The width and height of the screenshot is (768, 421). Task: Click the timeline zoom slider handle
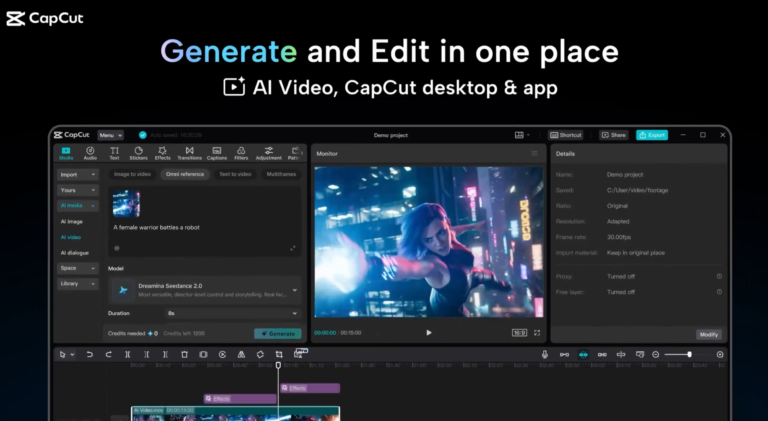(x=689, y=354)
